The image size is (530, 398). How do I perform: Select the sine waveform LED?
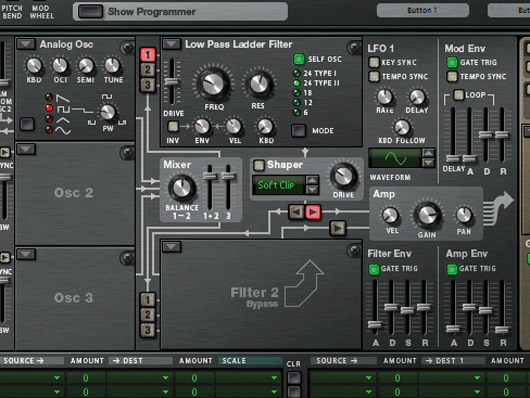coord(49,130)
